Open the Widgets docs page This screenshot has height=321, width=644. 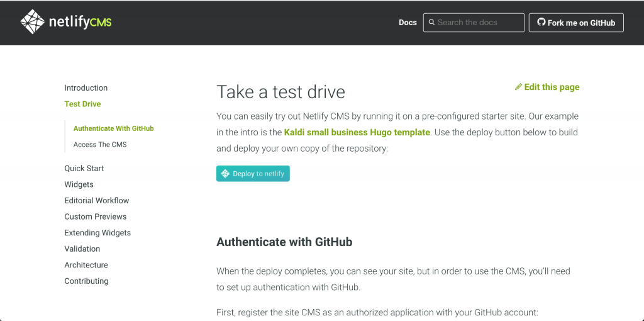(x=79, y=184)
